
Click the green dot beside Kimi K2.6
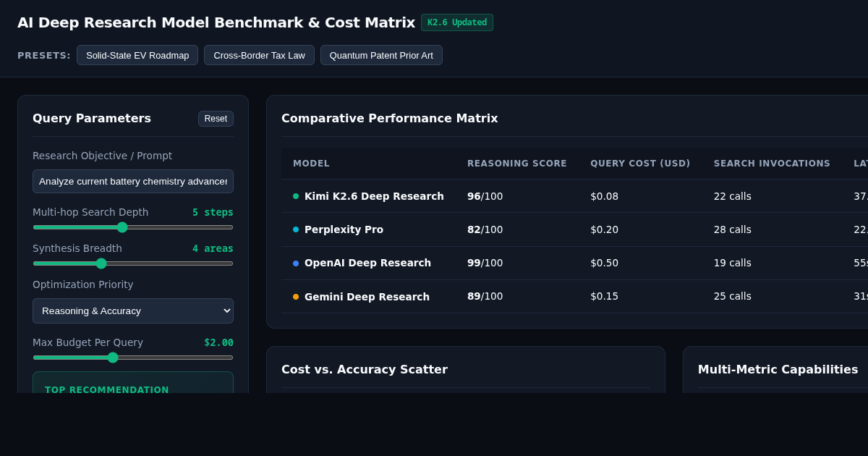(x=296, y=196)
